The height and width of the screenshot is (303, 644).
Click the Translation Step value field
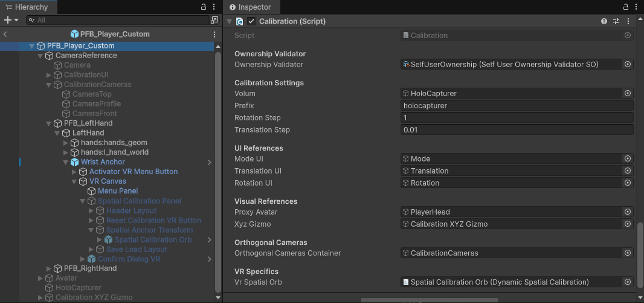[517, 130]
